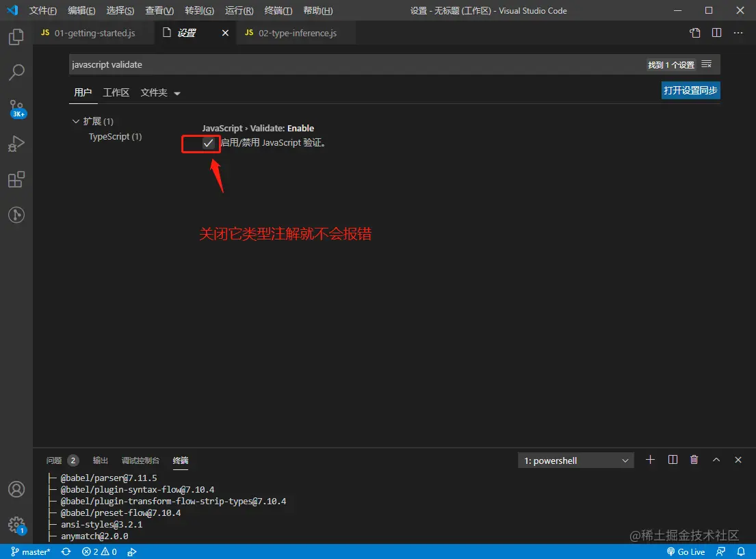Open the editor More Actions ellipsis

tap(738, 33)
